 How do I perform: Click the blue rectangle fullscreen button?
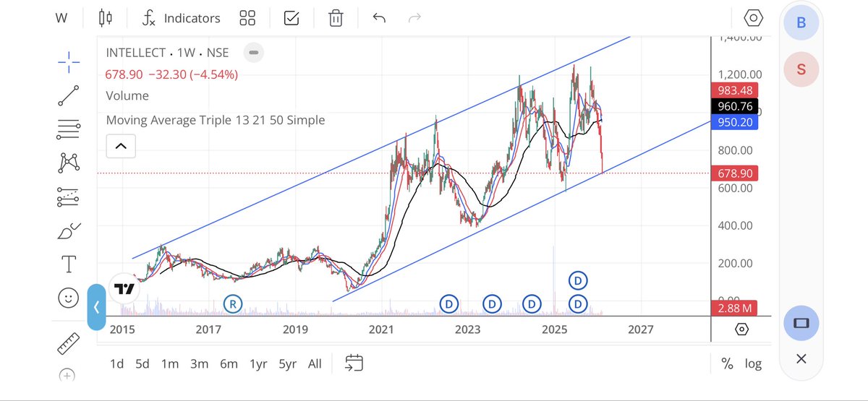click(x=801, y=322)
